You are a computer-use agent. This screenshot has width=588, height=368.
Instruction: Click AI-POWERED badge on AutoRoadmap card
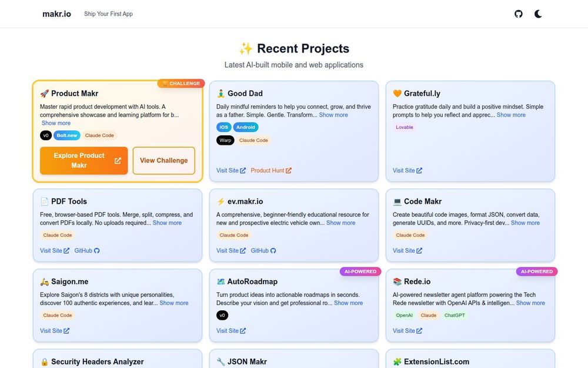click(360, 271)
